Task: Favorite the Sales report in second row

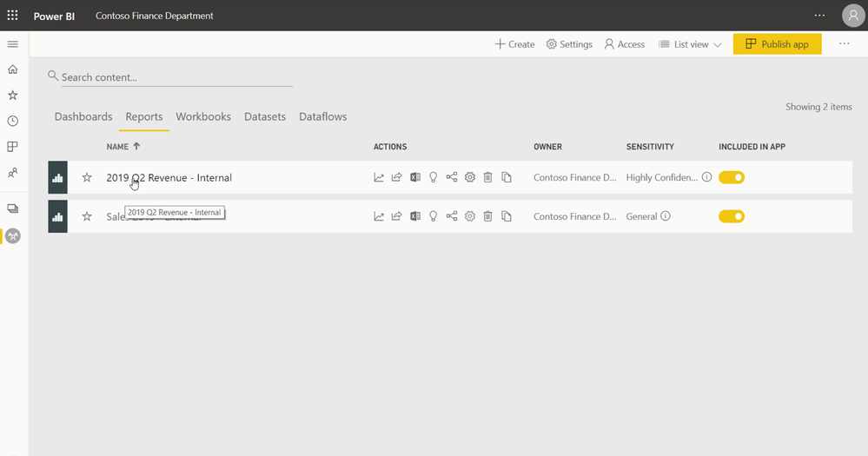Action: tap(87, 216)
